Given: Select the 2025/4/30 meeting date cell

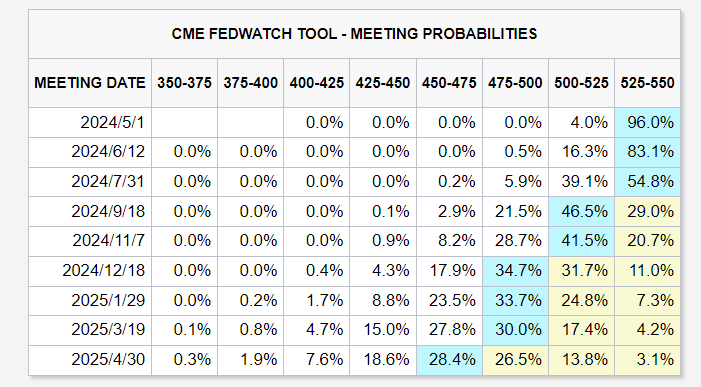Looking at the screenshot, I should click(x=90, y=360).
